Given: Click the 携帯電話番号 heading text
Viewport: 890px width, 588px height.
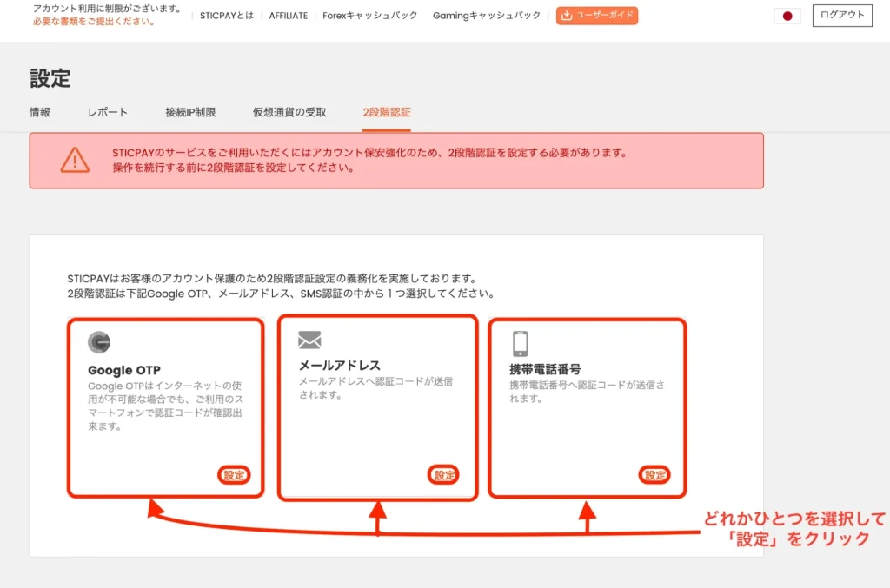Looking at the screenshot, I should point(545,369).
